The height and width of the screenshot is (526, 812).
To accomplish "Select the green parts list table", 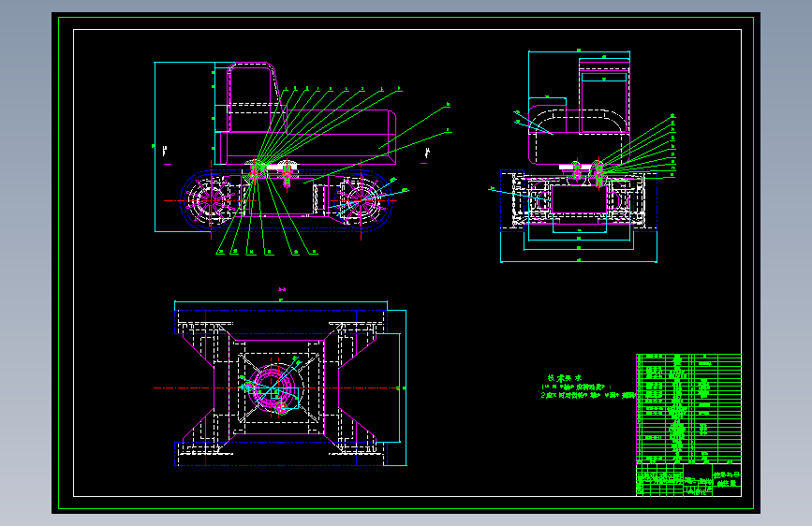I will coord(688,408).
